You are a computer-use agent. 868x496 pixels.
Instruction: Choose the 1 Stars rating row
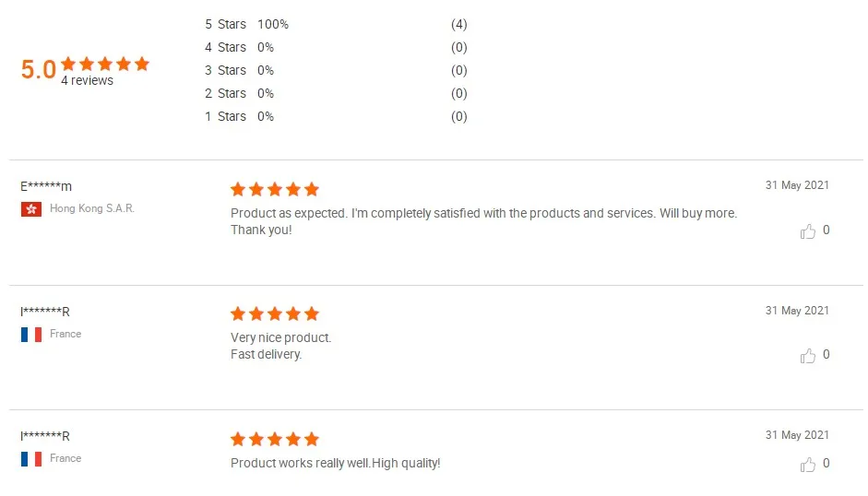[x=225, y=116]
